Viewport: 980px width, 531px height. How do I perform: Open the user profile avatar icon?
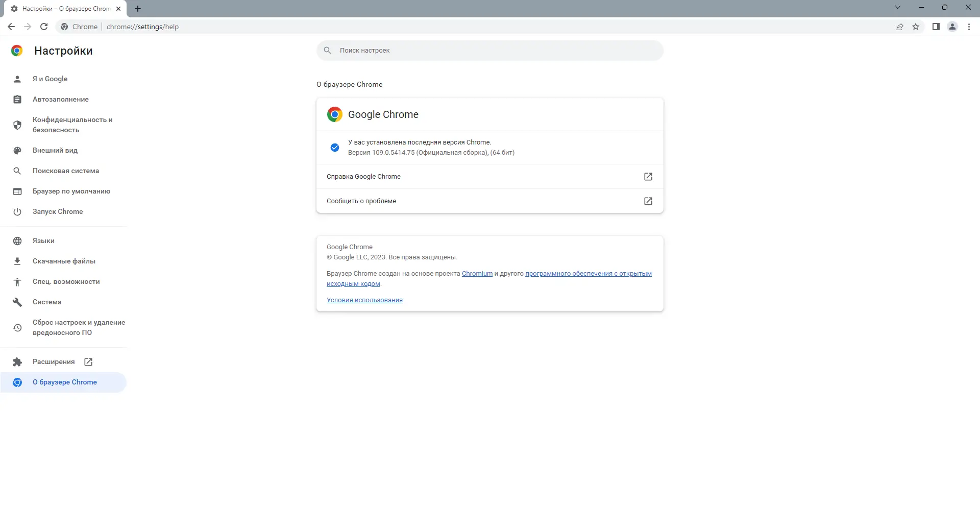click(x=952, y=27)
